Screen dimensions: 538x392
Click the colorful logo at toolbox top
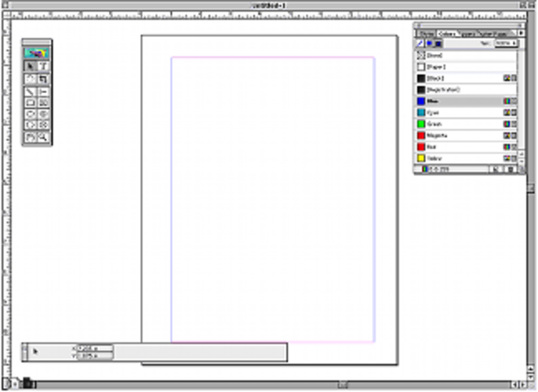coord(37,53)
